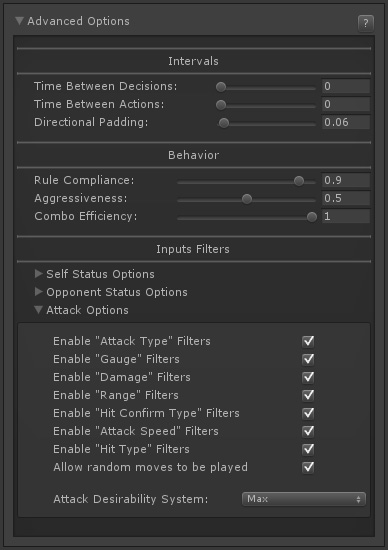Expand Opponent Status Options
This screenshot has width=388, height=550.
click(39, 292)
